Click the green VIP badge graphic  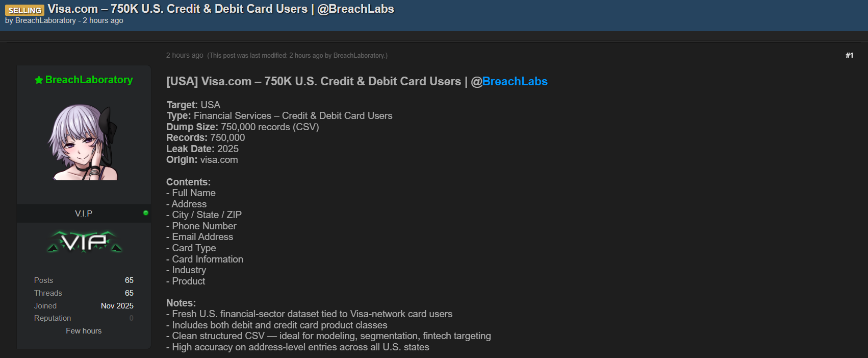85,242
